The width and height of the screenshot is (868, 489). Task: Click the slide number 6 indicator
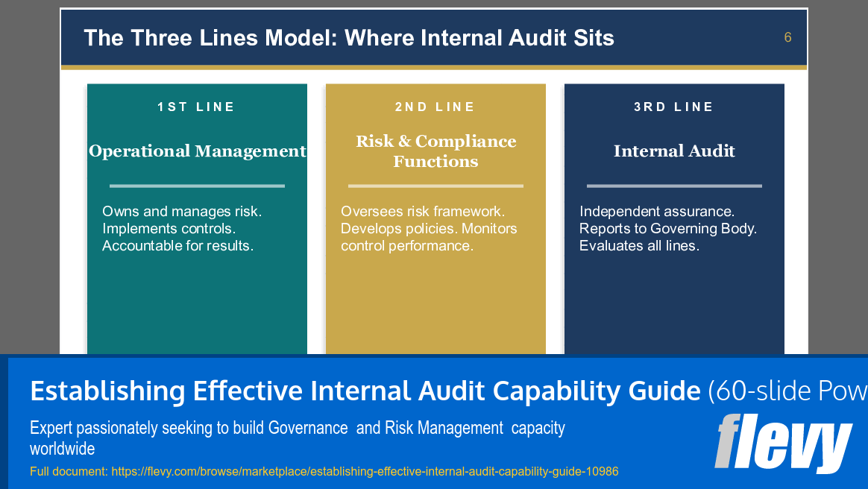(787, 37)
